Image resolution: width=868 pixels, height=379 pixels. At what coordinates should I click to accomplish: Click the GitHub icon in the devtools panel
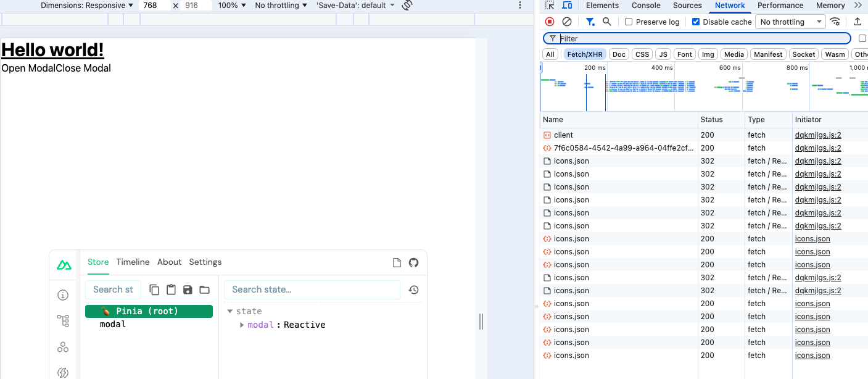click(x=413, y=262)
